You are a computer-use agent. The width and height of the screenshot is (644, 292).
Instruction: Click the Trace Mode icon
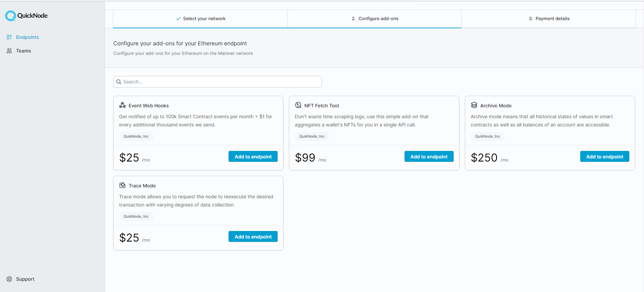tap(122, 185)
